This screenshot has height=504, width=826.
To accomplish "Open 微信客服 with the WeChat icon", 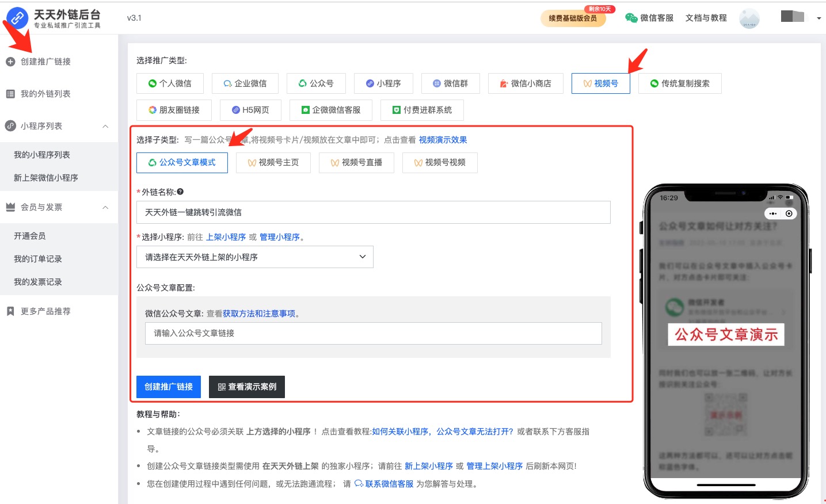I will coord(649,18).
